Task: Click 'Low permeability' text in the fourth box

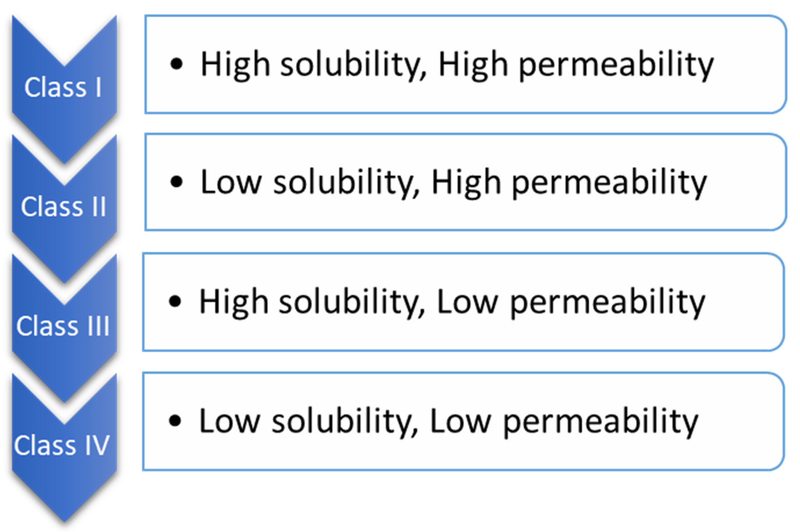Action: coord(564,421)
